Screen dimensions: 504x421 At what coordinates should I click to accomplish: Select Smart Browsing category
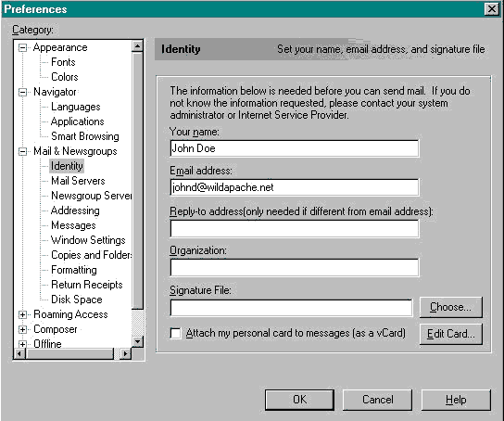click(x=85, y=136)
